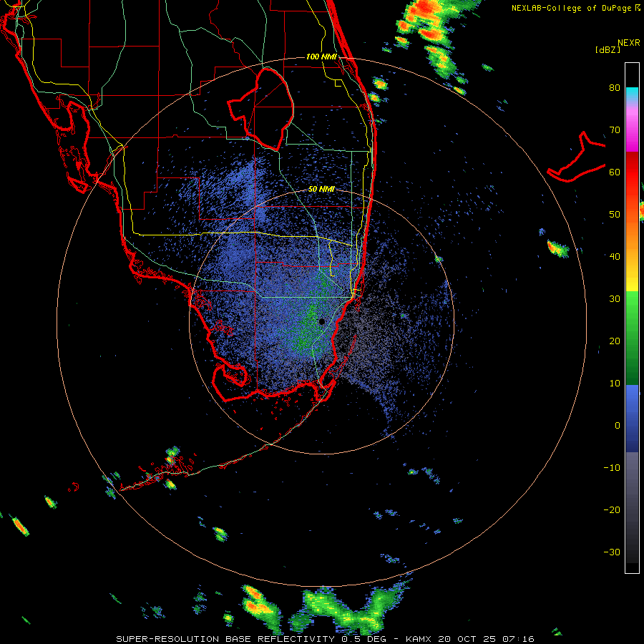Click the -10 value on the dBZ scale
Viewport: 644px width, 644px height.
pyautogui.click(x=612, y=468)
